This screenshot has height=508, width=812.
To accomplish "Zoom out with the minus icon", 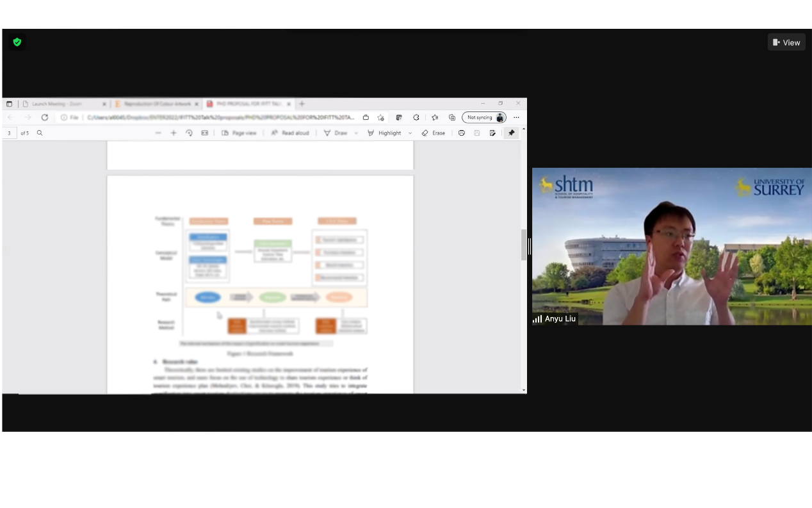I will click(158, 133).
